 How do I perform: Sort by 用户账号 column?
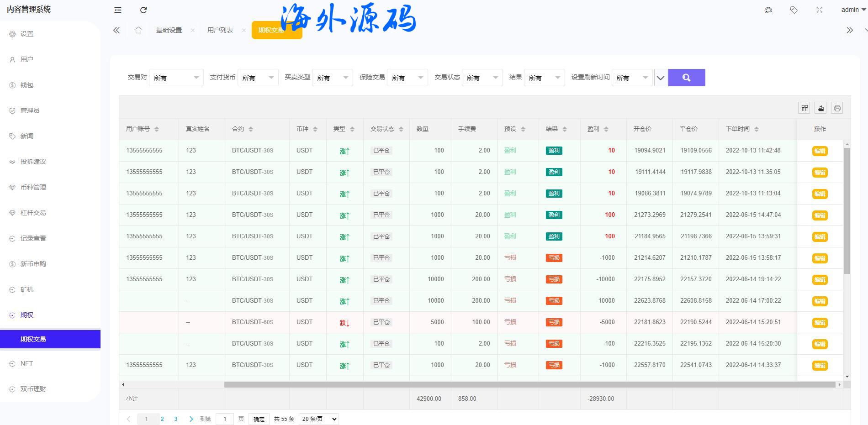coord(157,129)
